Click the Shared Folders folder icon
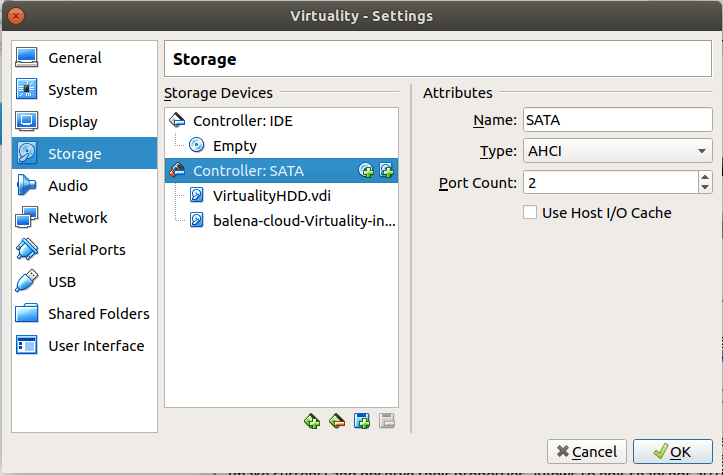723x475 pixels. (26, 313)
